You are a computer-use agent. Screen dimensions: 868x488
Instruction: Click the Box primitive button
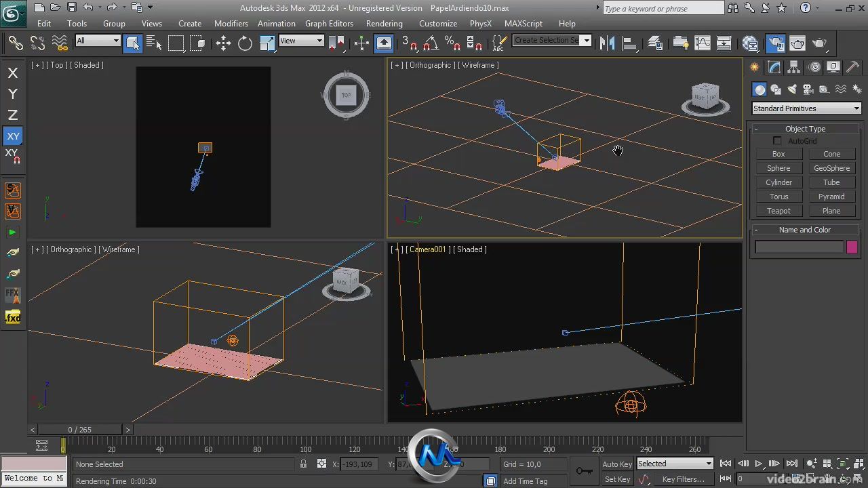778,154
